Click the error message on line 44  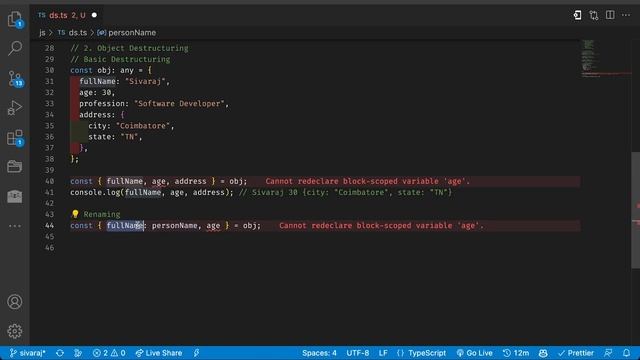point(381,226)
